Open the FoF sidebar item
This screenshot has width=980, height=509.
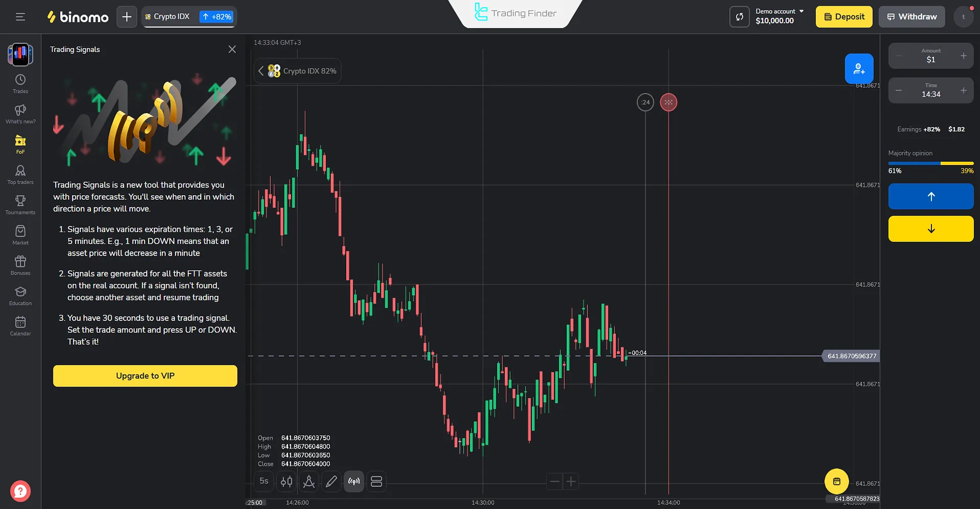[20, 144]
